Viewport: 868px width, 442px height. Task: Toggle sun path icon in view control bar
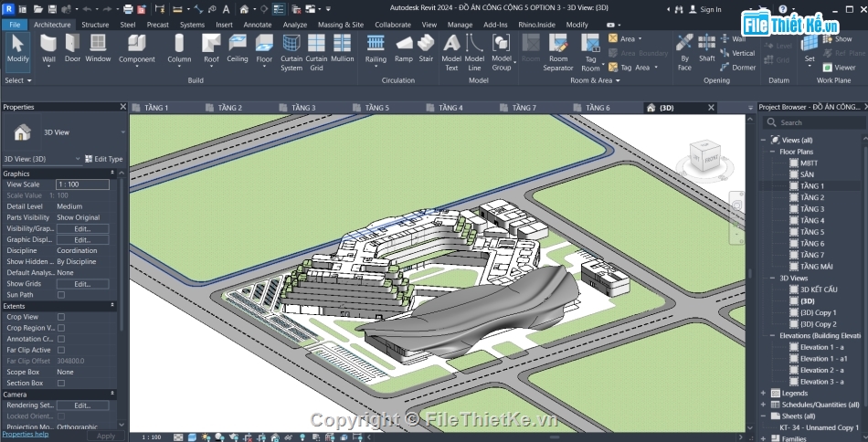206,437
